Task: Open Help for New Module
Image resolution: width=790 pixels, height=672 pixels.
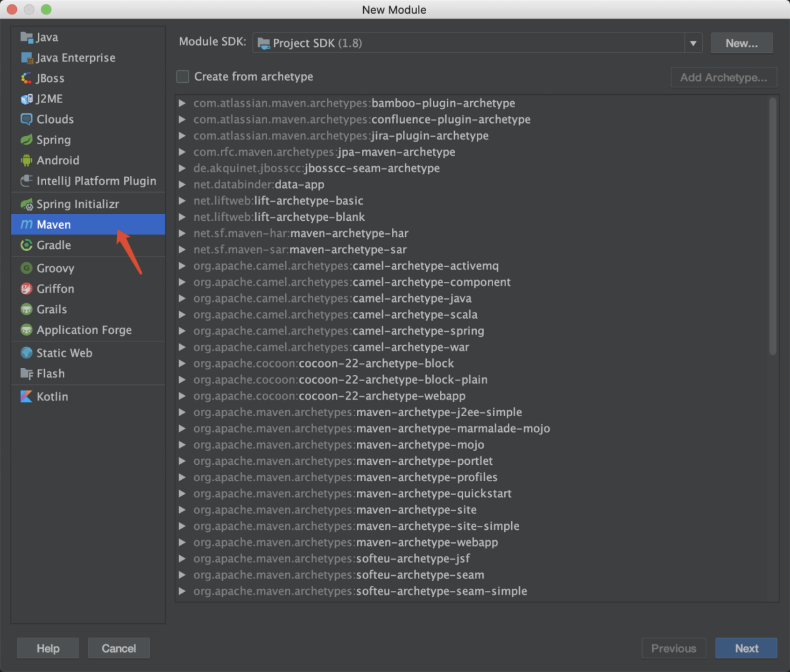Action: pos(48,648)
